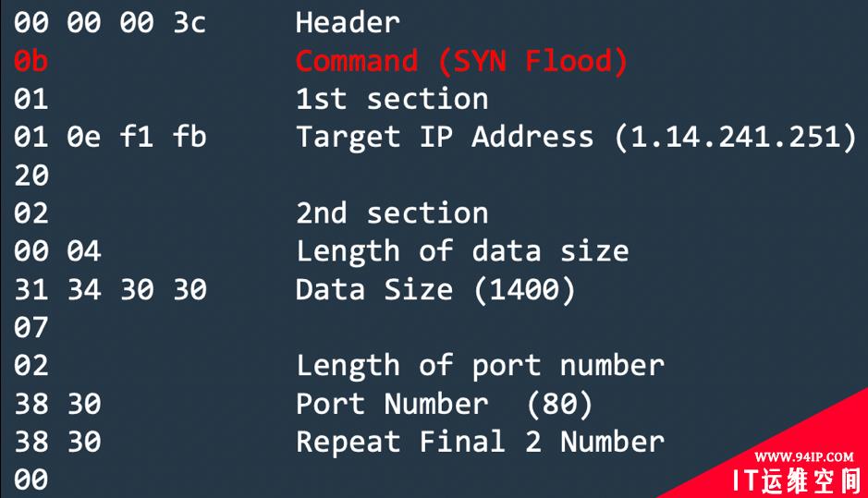This screenshot has height=498, width=868.
Task: Select the 31 34 30 30 hex bytes
Action: (110, 289)
